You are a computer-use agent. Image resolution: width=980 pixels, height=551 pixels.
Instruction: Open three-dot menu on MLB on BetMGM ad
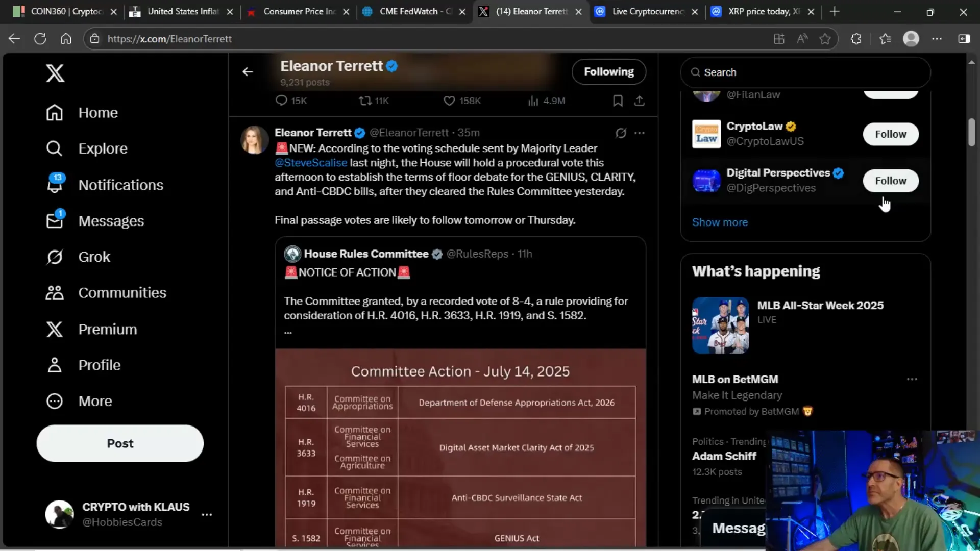pyautogui.click(x=912, y=380)
